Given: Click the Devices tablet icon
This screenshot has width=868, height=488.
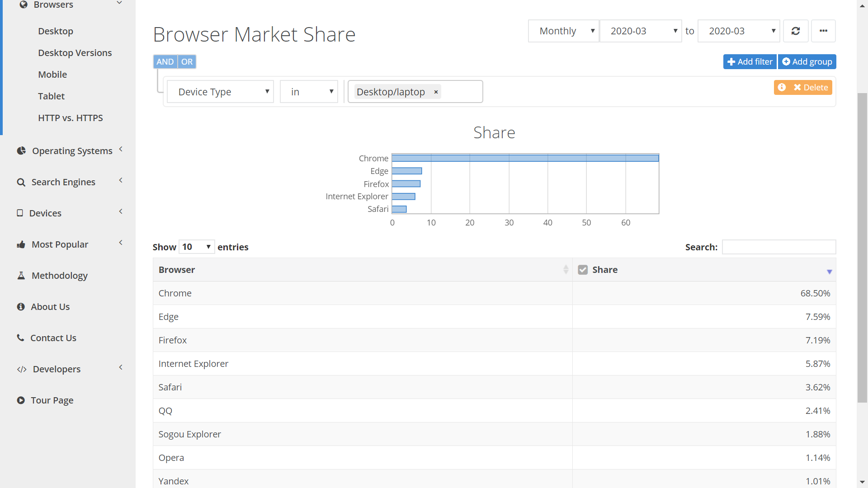Looking at the screenshot, I should pyautogui.click(x=20, y=213).
